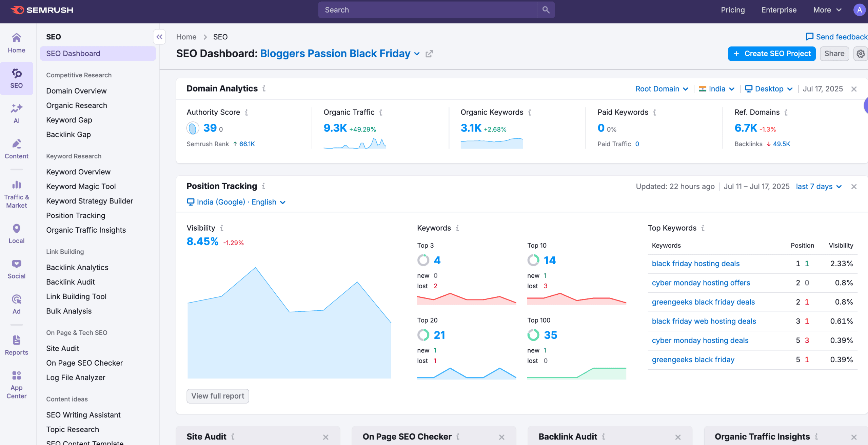Open the AI section icon
Screen dimensions: 868x445
coord(17,114)
